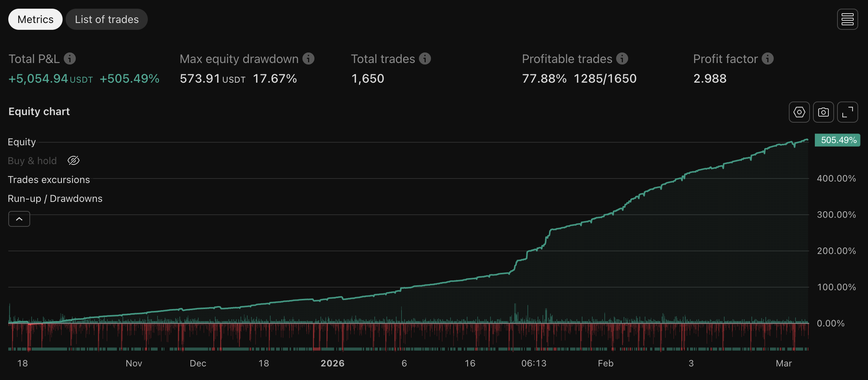
Task: Click the 300.00% axis label
Action: point(836,215)
